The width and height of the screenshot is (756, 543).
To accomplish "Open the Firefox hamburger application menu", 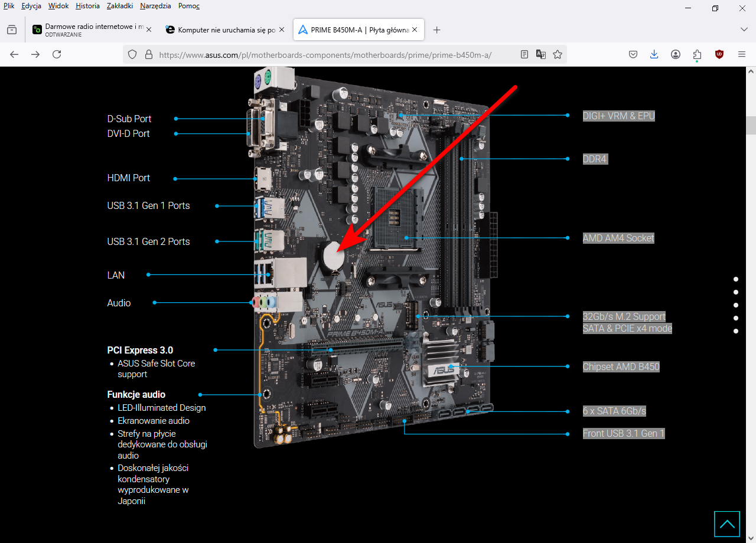I will pos(742,54).
